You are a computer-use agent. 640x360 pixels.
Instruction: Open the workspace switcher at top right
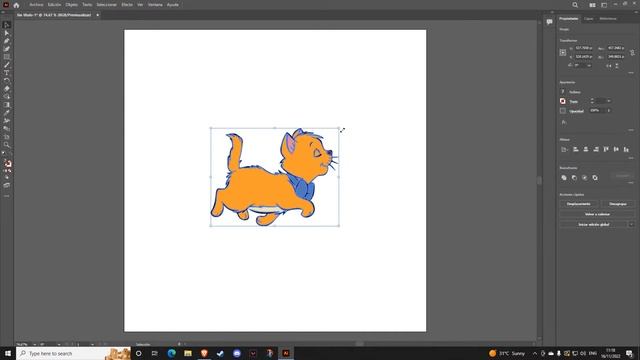pyautogui.click(x=604, y=5)
